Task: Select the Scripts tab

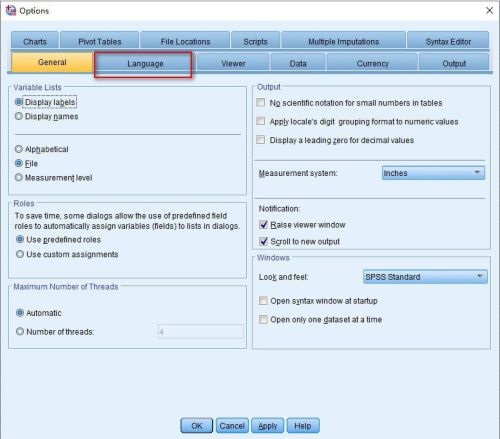Action: pos(255,41)
